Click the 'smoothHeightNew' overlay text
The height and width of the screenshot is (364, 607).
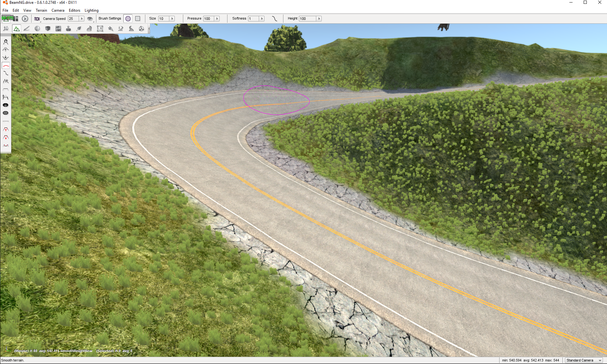coord(76,351)
